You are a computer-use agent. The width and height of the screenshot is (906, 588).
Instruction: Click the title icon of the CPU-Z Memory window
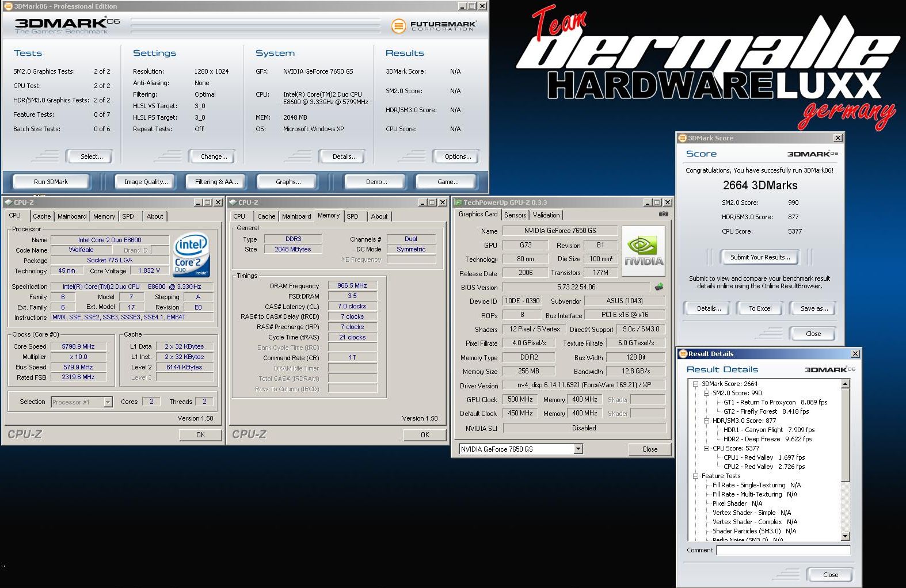[233, 203]
